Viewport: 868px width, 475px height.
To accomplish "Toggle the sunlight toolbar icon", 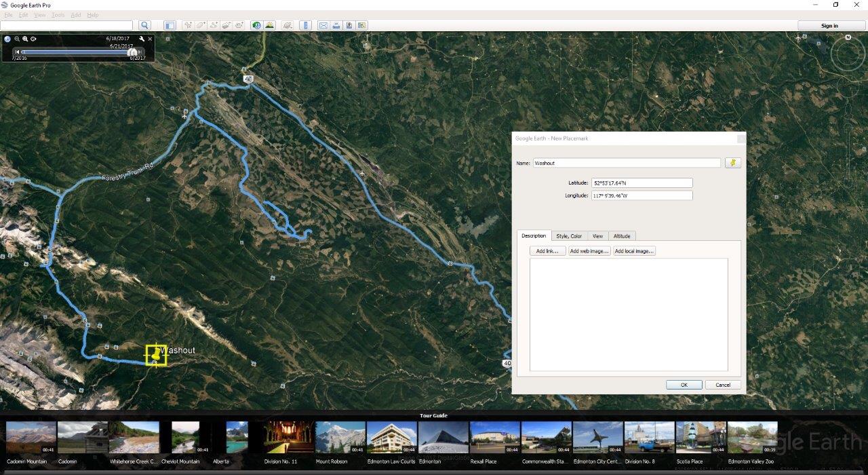I will coord(269,26).
